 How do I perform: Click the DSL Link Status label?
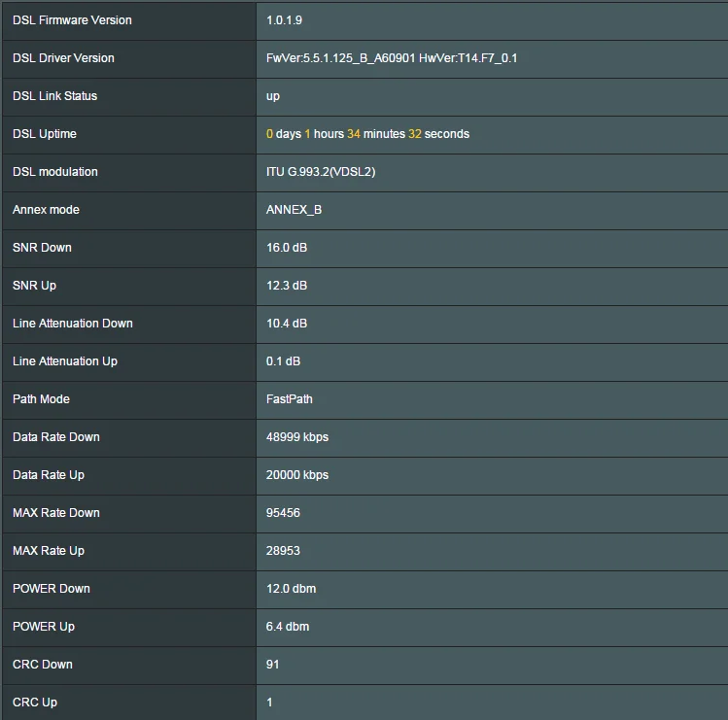tap(54, 95)
